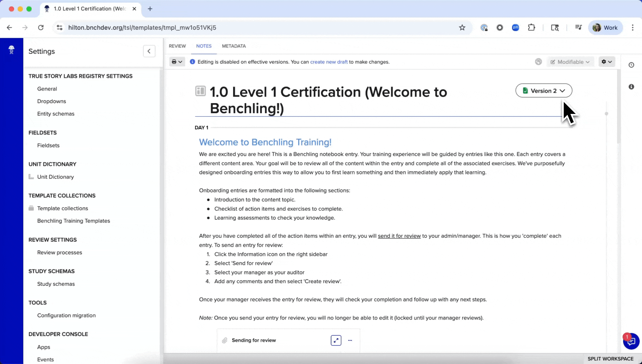The width and height of the screenshot is (642, 364).
Task: Bookmark this page with the star icon
Action: tap(462, 28)
